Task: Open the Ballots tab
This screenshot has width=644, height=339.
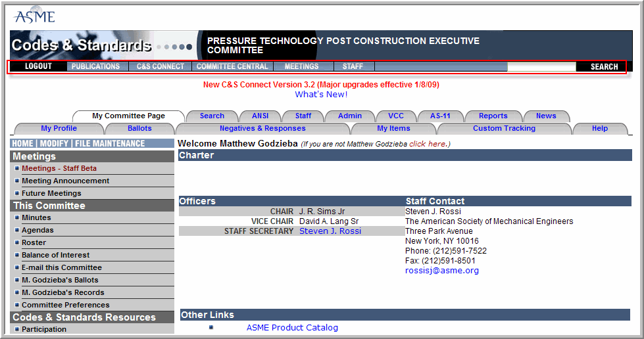Action: tap(139, 128)
